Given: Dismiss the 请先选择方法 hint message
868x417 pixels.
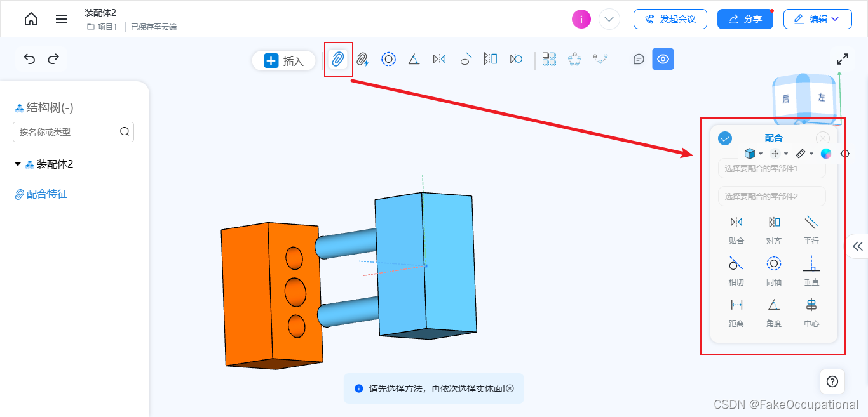Looking at the screenshot, I should [510, 388].
